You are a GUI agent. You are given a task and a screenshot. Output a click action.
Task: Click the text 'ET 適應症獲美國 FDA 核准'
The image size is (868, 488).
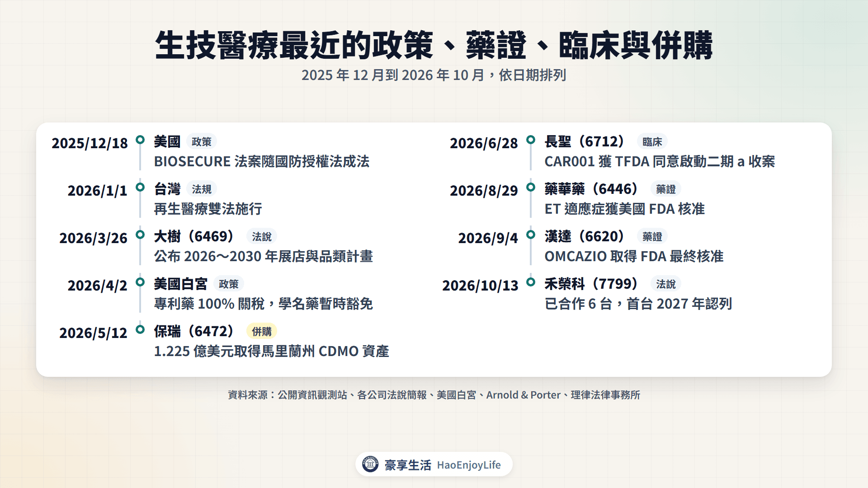click(625, 209)
